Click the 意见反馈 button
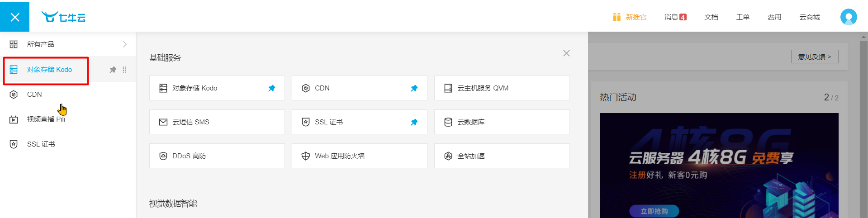This screenshot has width=868, height=218. tap(814, 57)
